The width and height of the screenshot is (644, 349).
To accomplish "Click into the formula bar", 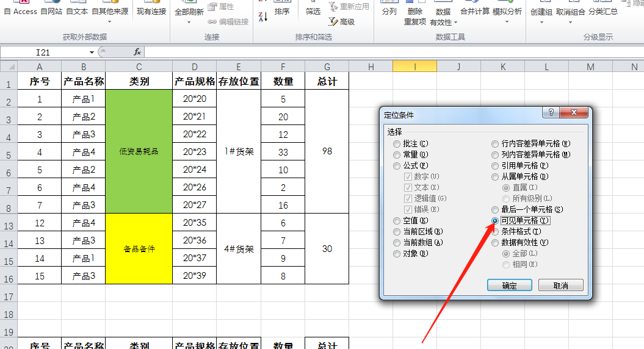I will [x=394, y=52].
